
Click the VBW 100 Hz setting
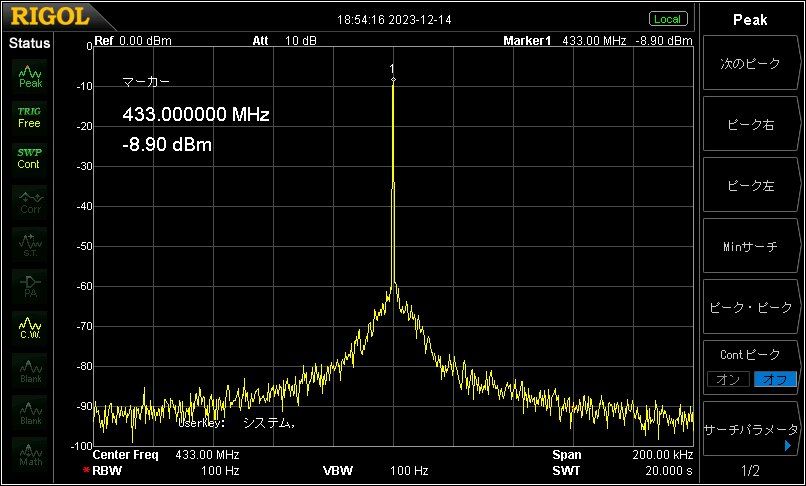click(x=375, y=471)
